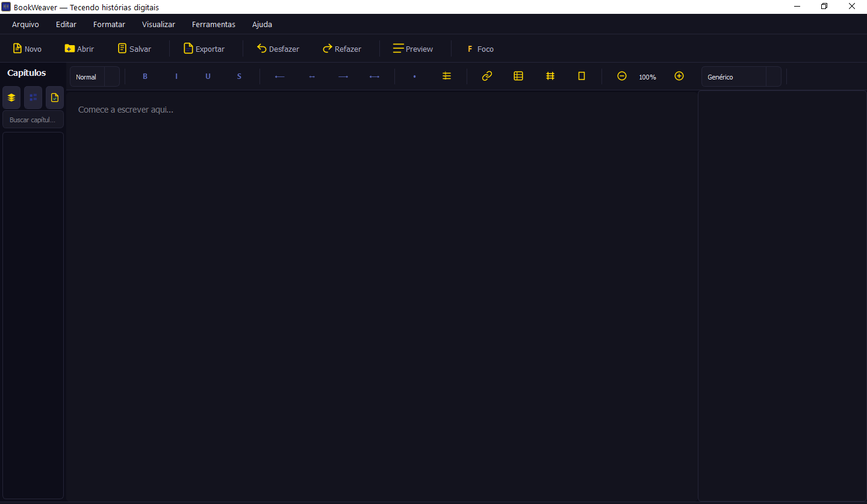
Task: Redo with the Refazer button
Action: click(342, 49)
